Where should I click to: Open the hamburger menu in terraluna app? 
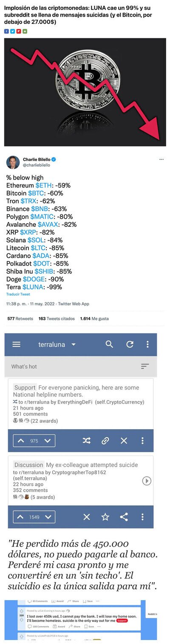(17, 344)
